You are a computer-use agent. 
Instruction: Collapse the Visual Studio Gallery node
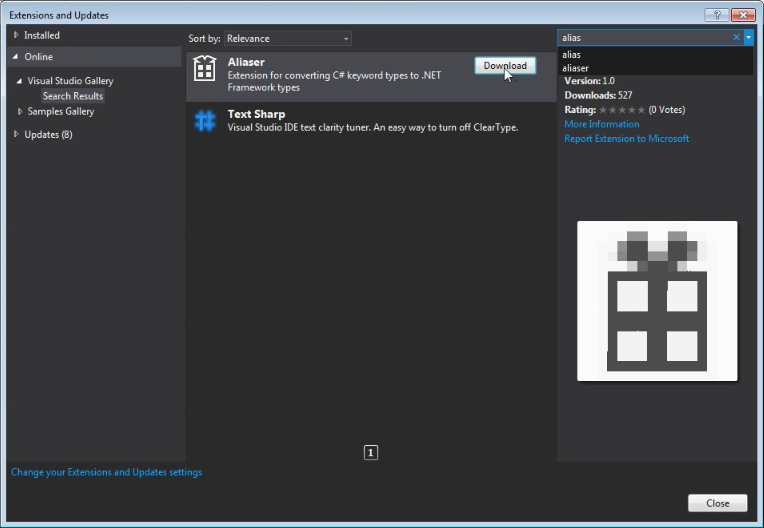tap(19, 81)
